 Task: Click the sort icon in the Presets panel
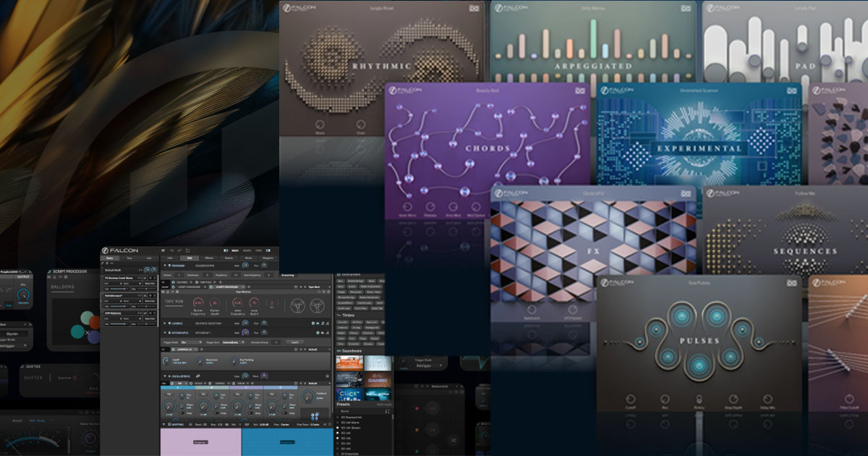386,412
